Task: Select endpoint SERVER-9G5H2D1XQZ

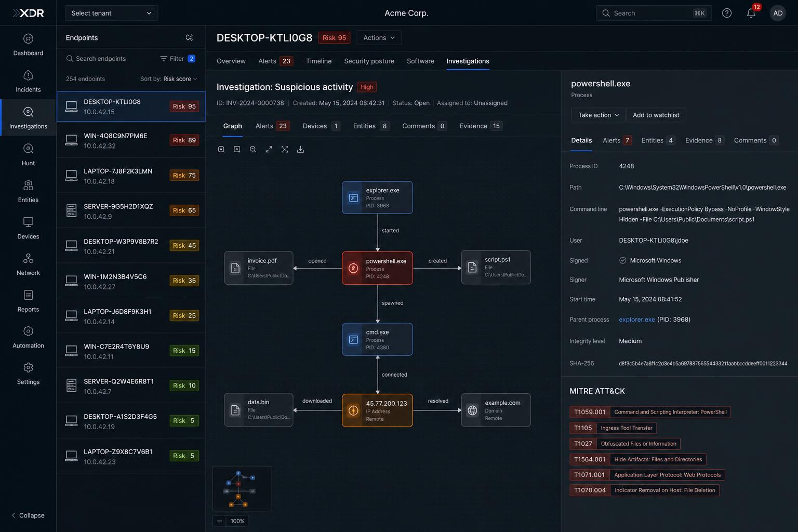Action: coord(131,210)
